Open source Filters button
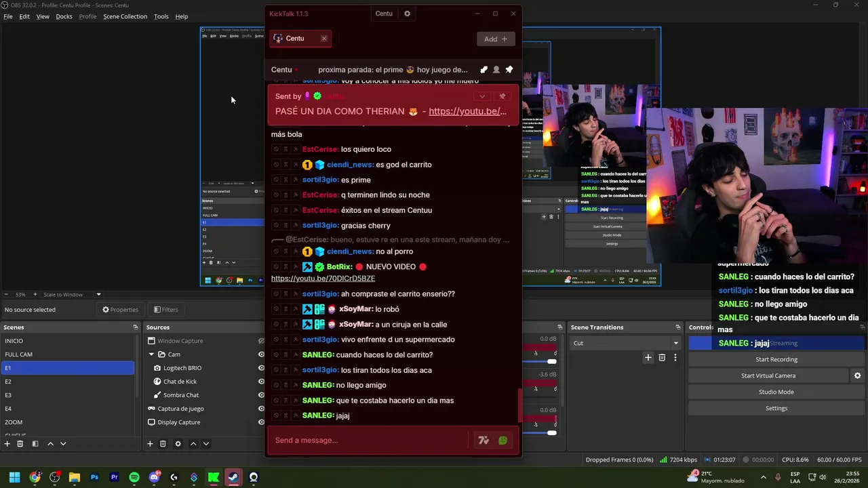868x488 pixels. tap(166, 310)
